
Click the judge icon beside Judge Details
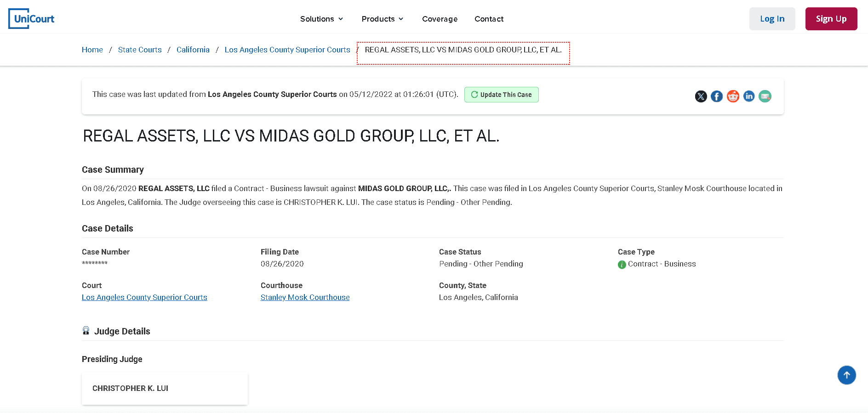point(86,330)
